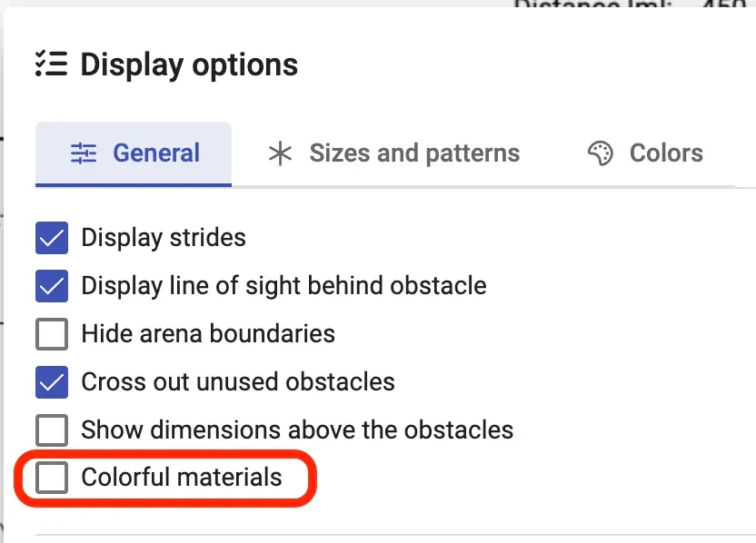Open the Colors tab
Screen dimensions: 756x543
coord(666,153)
